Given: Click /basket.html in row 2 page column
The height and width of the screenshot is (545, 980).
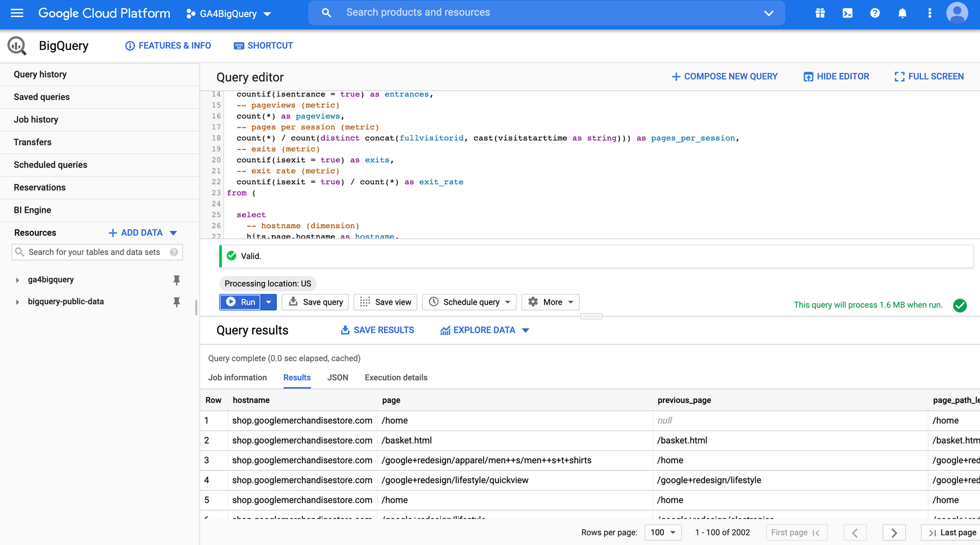Looking at the screenshot, I should tap(407, 440).
